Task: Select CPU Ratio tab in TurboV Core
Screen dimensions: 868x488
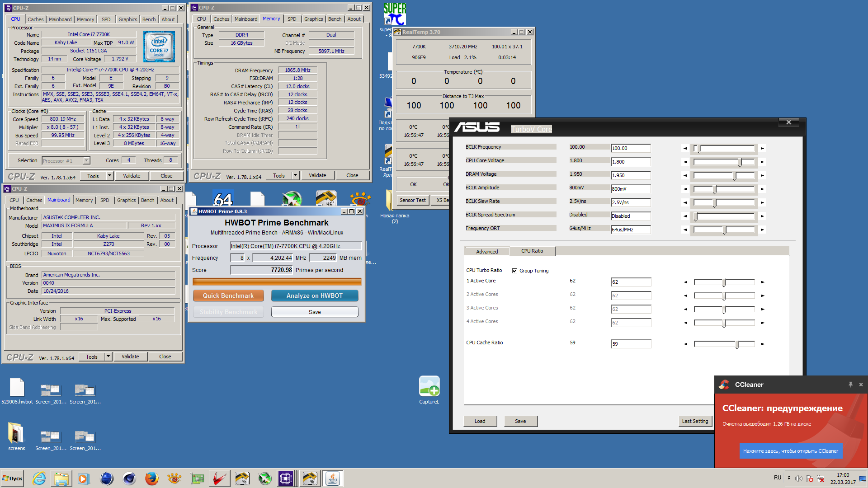Action: pyautogui.click(x=532, y=251)
